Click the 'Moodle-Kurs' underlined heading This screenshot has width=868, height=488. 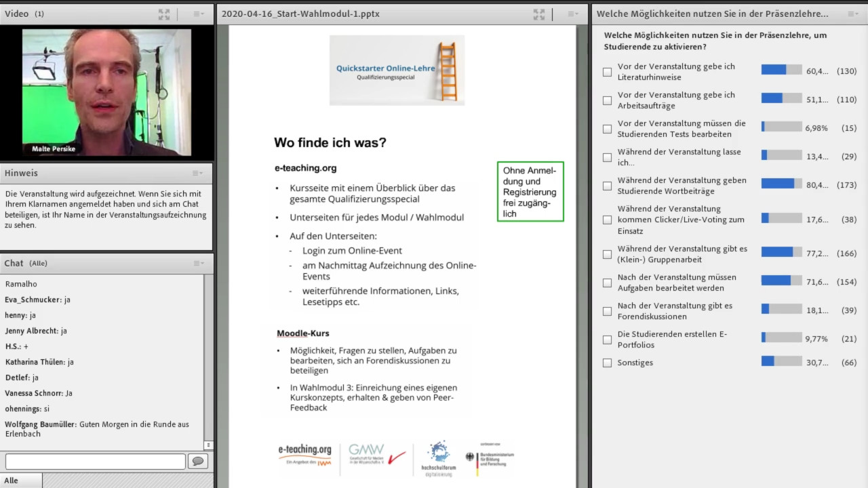point(303,333)
